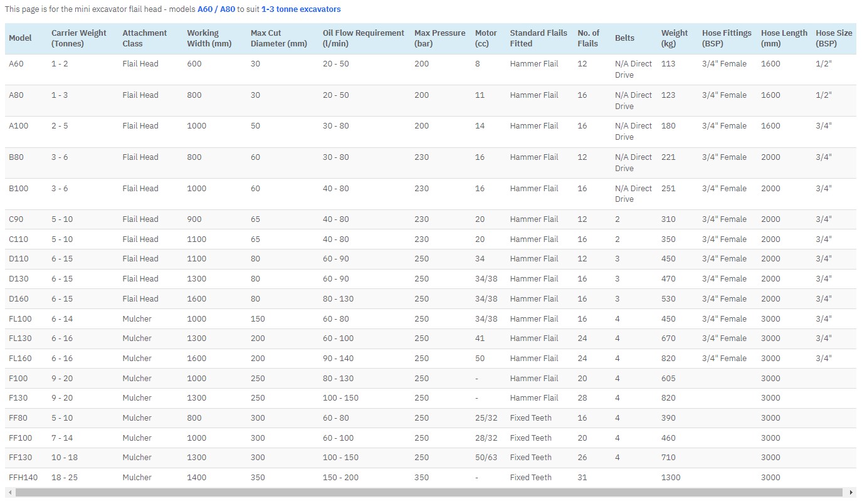Click the 350 max cut diameter cell
The width and height of the screenshot is (862, 504).
(258, 478)
